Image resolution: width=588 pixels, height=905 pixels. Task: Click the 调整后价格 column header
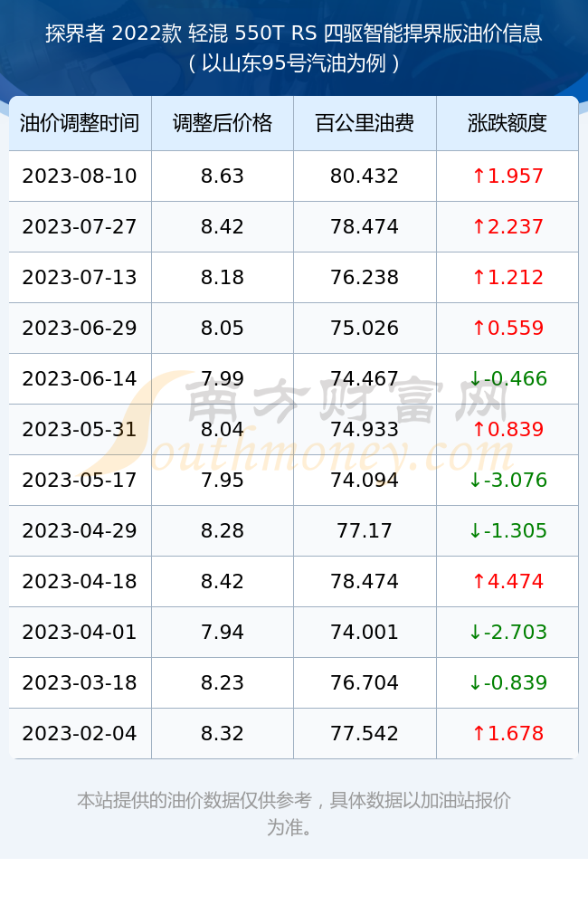click(223, 123)
